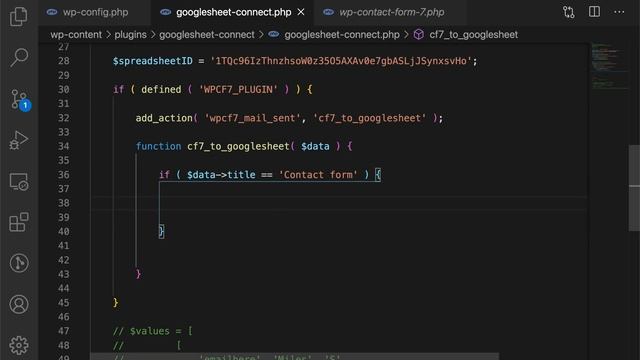This screenshot has width=640, height=360.
Task: Click the highlighted closing brace on line 40
Action: click(x=161, y=231)
